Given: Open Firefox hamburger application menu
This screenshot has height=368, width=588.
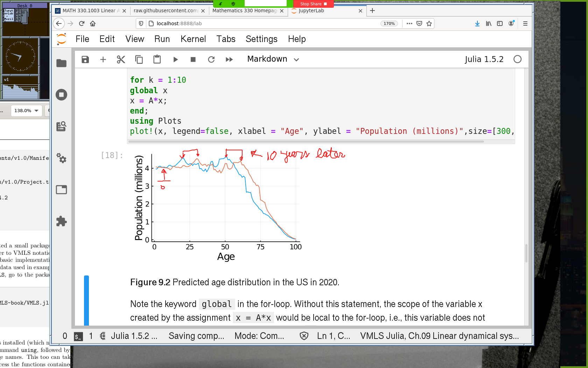Looking at the screenshot, I should pyautogui.click(x=525, y=23).
